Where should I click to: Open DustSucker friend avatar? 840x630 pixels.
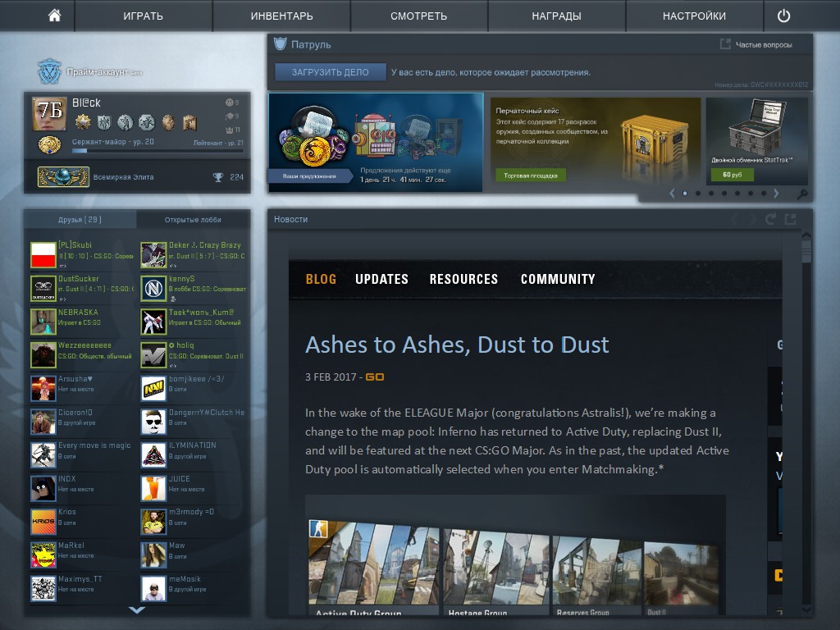43,288
